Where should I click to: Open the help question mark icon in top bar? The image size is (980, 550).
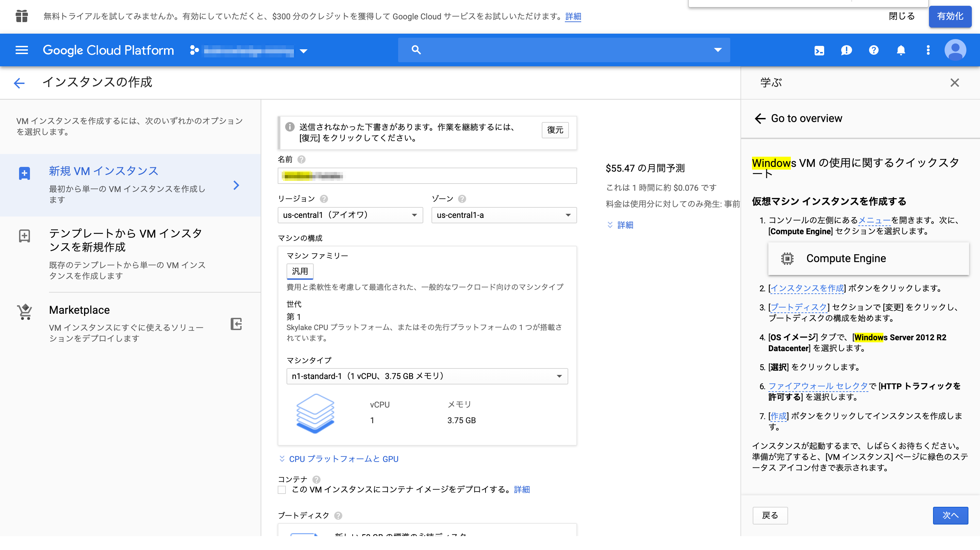[873, 50]
